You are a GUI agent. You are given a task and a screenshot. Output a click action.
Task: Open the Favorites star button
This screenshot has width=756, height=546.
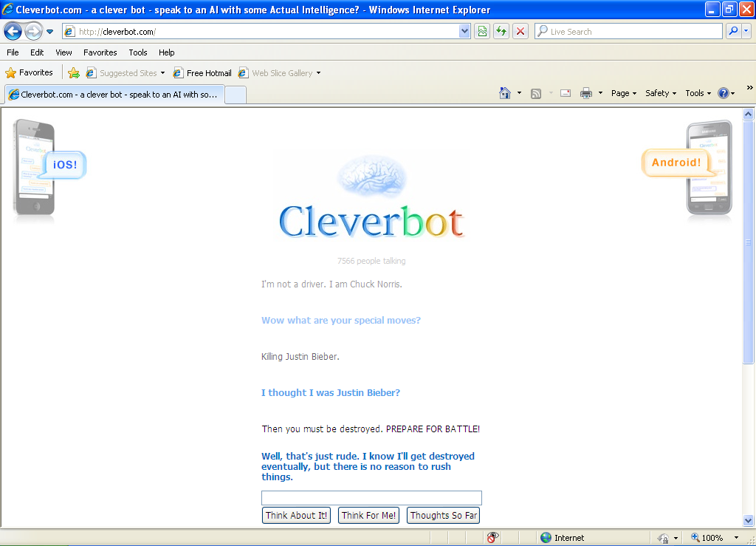[x=29, y=73]
